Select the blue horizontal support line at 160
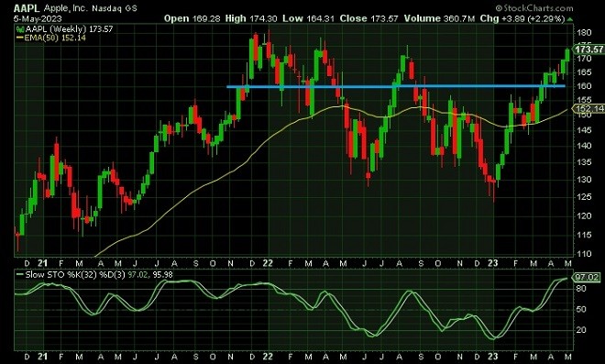 tap(396, 86)
